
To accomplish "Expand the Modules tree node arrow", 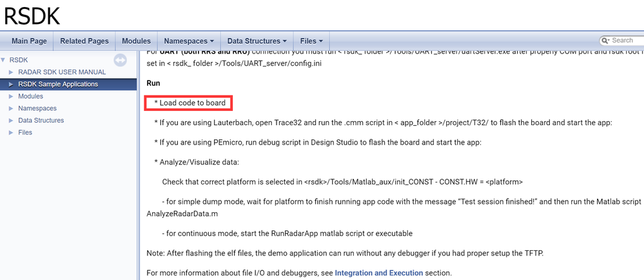I will 11,97.
